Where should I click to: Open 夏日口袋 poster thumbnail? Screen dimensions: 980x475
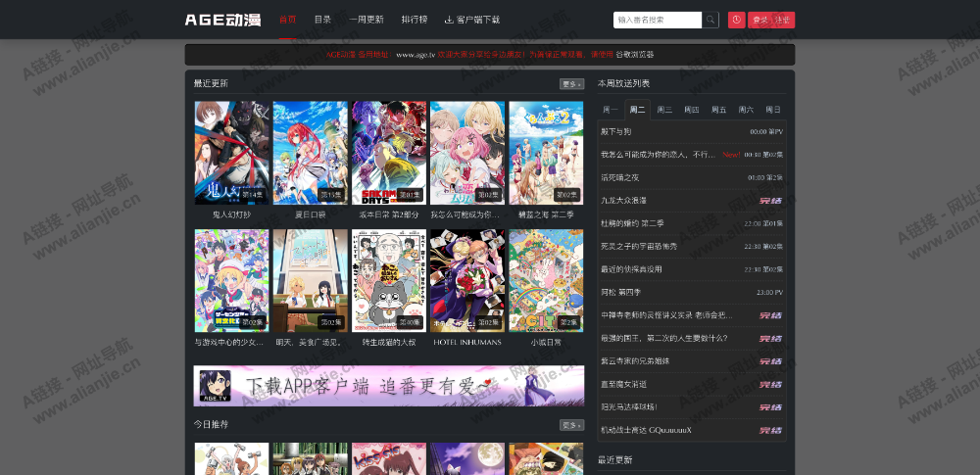311,153
